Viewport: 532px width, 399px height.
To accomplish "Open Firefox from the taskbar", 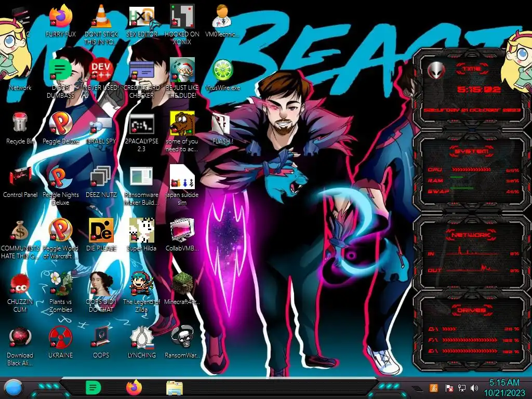I will [134, 388].
